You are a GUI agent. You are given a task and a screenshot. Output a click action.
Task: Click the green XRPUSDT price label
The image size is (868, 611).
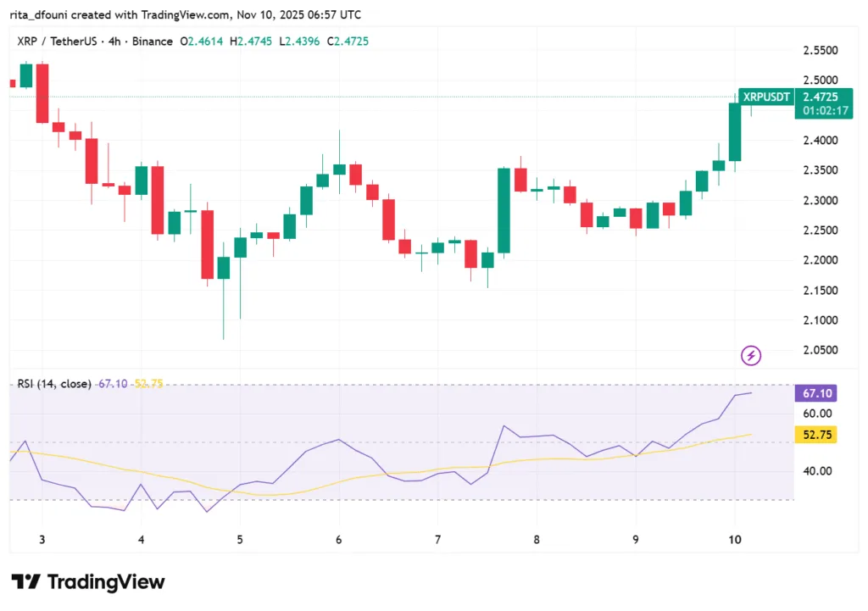(x=765, y=97)
